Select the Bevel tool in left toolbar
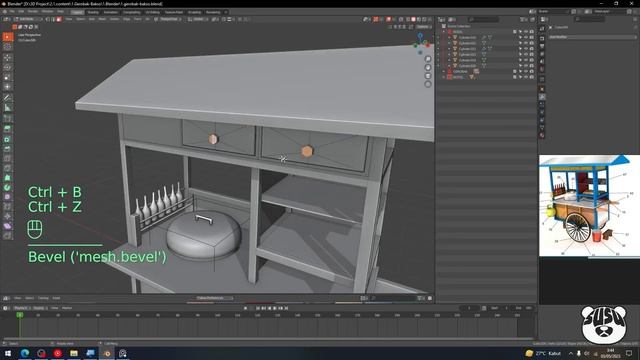Viewport: 640px width, 360px height. [8, 149]
